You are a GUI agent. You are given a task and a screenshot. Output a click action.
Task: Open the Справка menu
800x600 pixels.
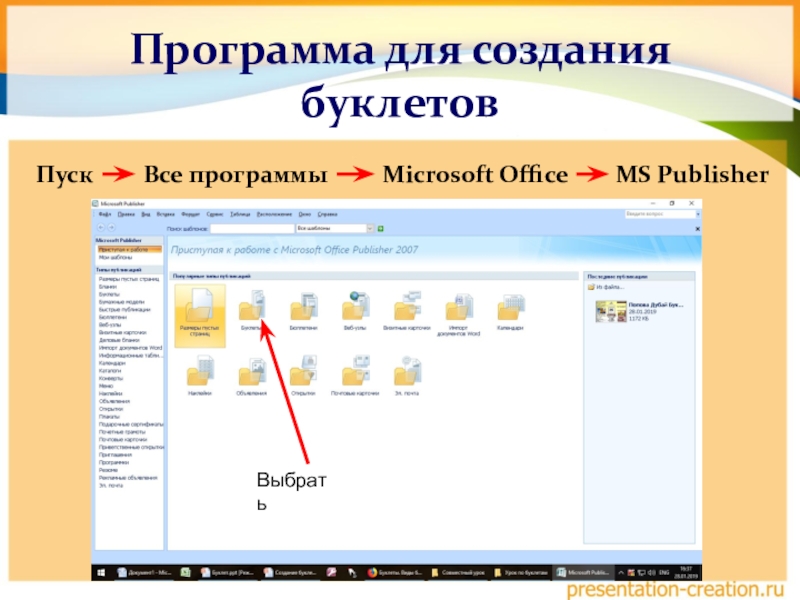(x=328, y=214)
